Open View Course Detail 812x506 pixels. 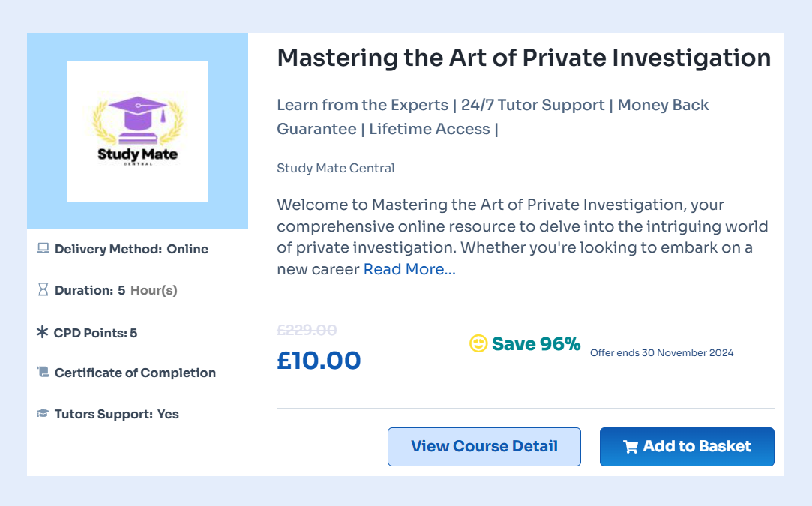(x=484, y=447)
